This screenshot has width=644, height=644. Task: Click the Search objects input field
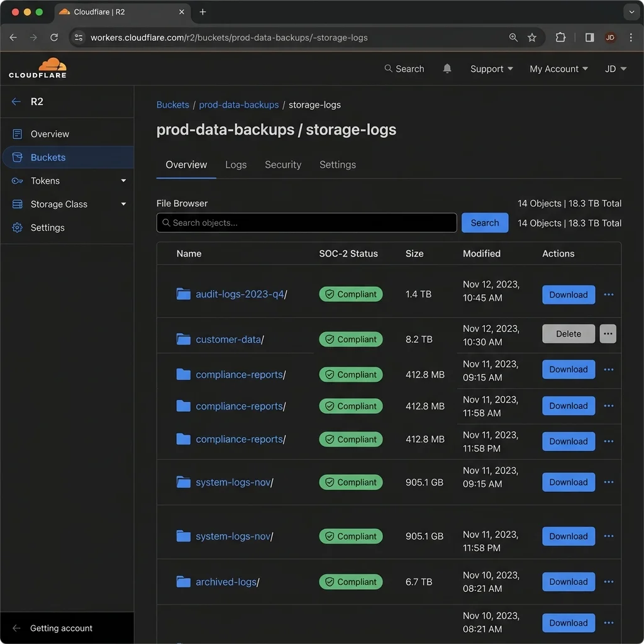click(x=306, y=223)
